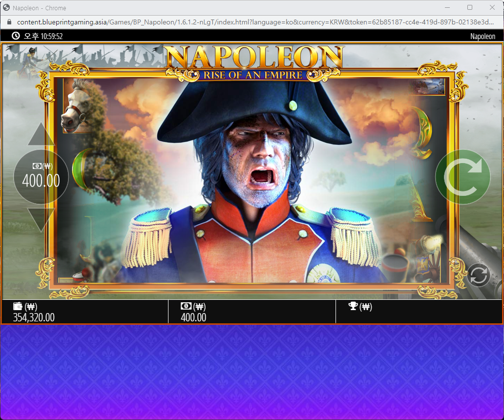Click the Chrome globe icon in title bar
Viewport: 504px width, 420px height.
point(6,8)
